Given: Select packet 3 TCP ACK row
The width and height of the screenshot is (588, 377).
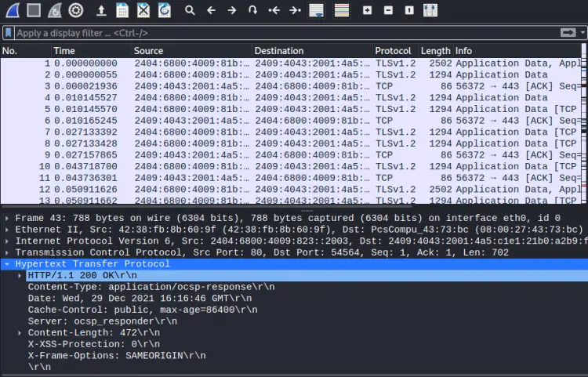Looking at the screenshot, I should pos(291,86).
